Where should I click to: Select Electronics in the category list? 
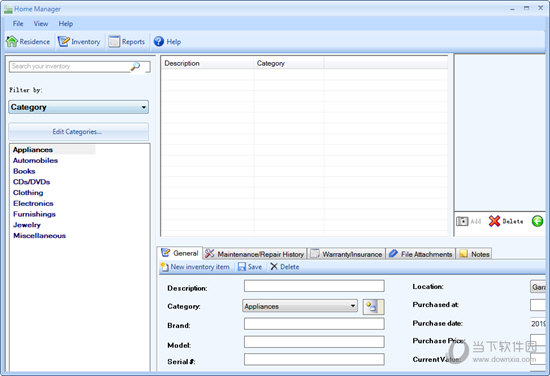pos(33,203)
